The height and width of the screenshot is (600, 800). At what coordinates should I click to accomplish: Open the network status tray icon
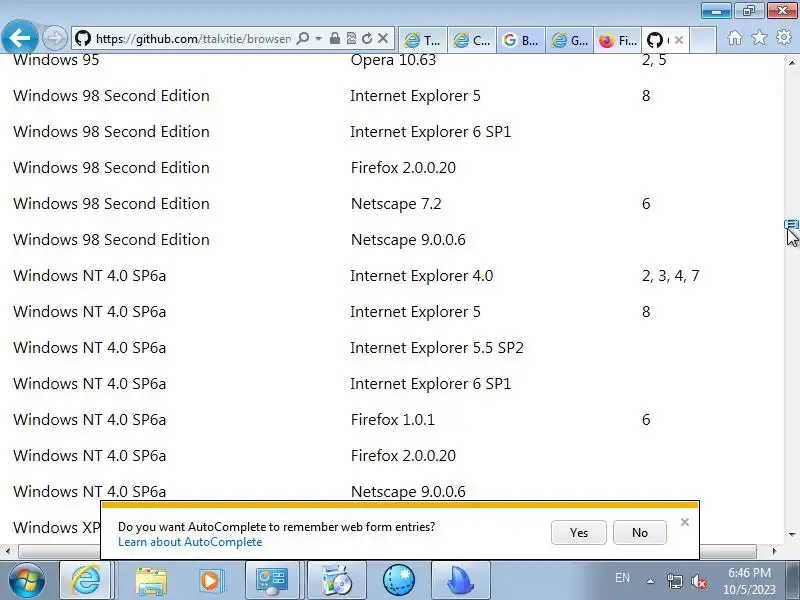point(674,581)
